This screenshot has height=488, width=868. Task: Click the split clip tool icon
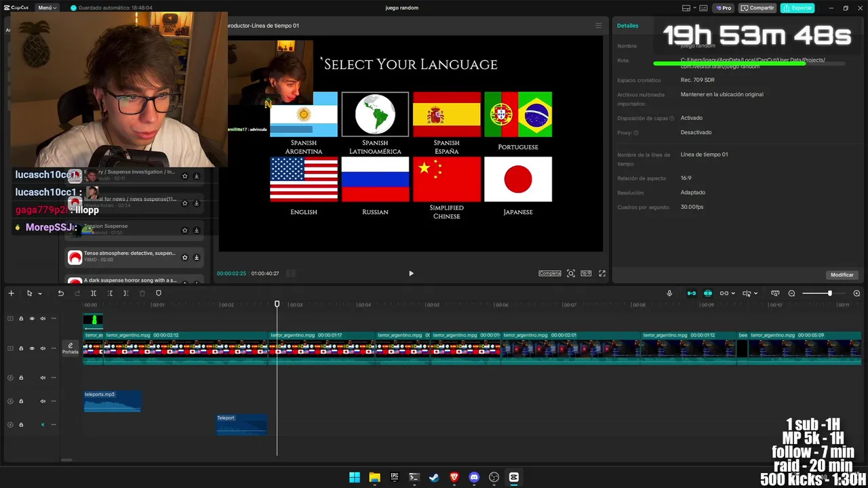pyautogui.click(x=93, y=293)
